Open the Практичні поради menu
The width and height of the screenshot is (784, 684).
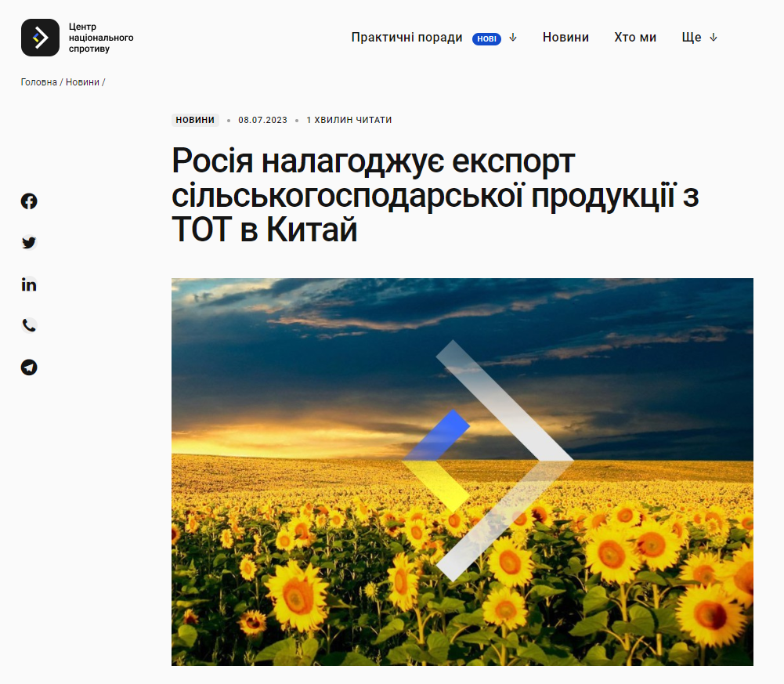[x=406, y=38]
